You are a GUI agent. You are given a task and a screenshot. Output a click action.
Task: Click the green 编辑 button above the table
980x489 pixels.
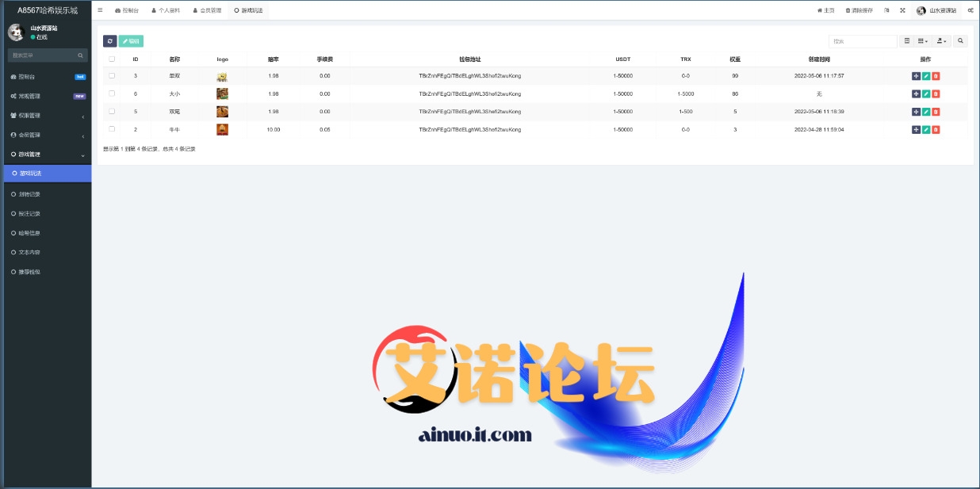point(131,41)
